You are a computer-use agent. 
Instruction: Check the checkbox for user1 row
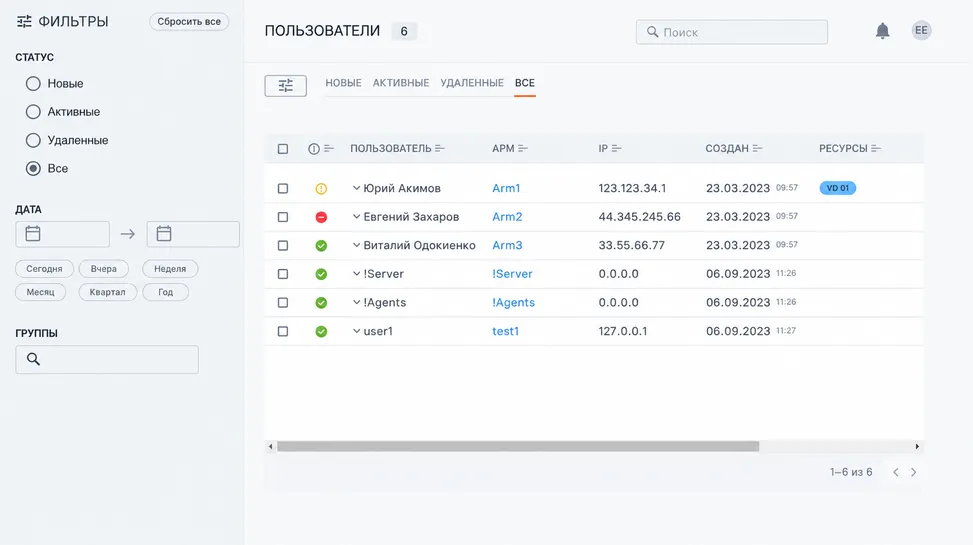pyautogui.click(x=283, y=331)
